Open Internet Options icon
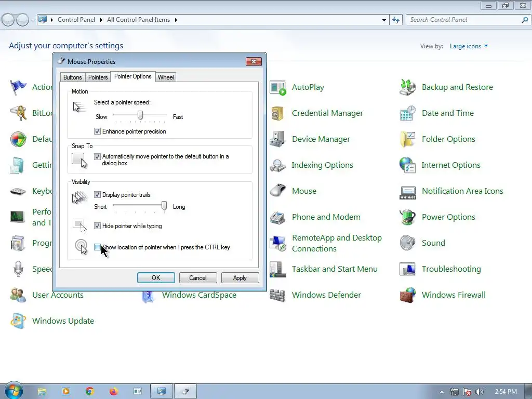Image resolution: width=532 pixels, height=399 pixels. tap(407, 165)
